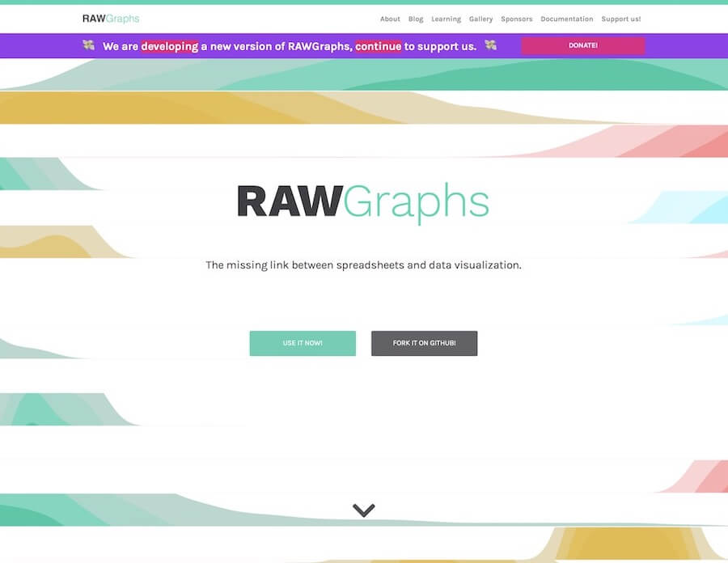Screen dimensions: 728x563
Task: Click the RAWGraphs logo in the header
Action: [111, 19]
